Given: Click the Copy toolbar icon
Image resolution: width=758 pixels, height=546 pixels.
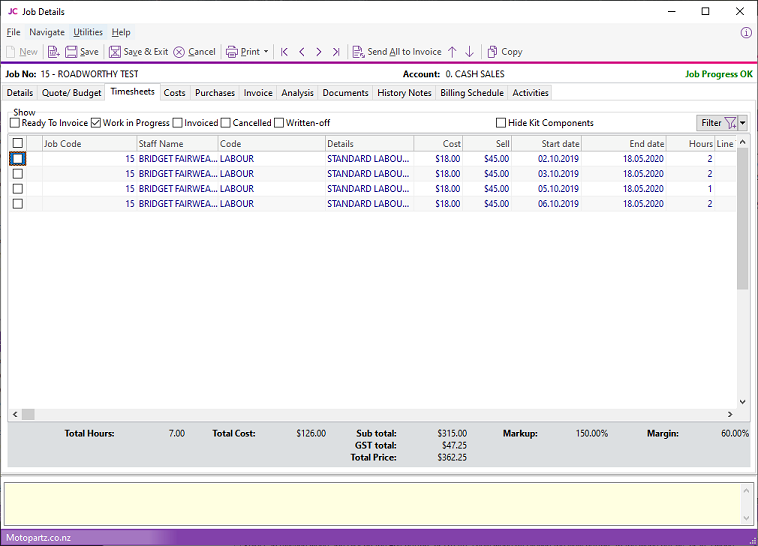Looking at the screenshot, I should 492,52.
